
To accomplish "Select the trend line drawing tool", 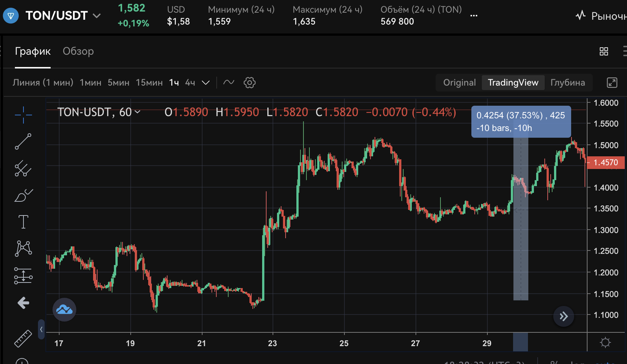I will pyautogui.click(x=23, y=141).
